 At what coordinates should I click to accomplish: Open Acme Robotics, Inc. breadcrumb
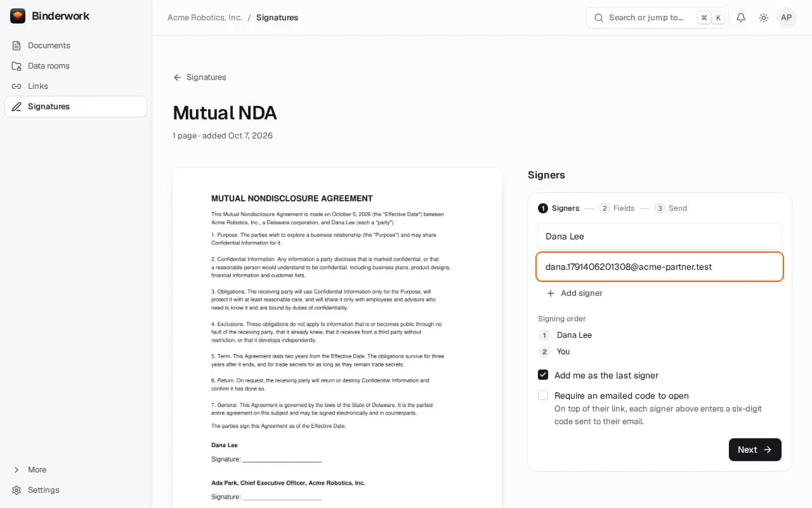205,18
